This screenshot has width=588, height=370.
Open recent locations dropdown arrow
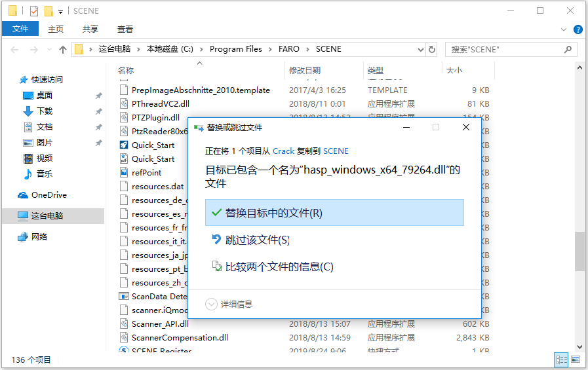(x=49, y=49)
